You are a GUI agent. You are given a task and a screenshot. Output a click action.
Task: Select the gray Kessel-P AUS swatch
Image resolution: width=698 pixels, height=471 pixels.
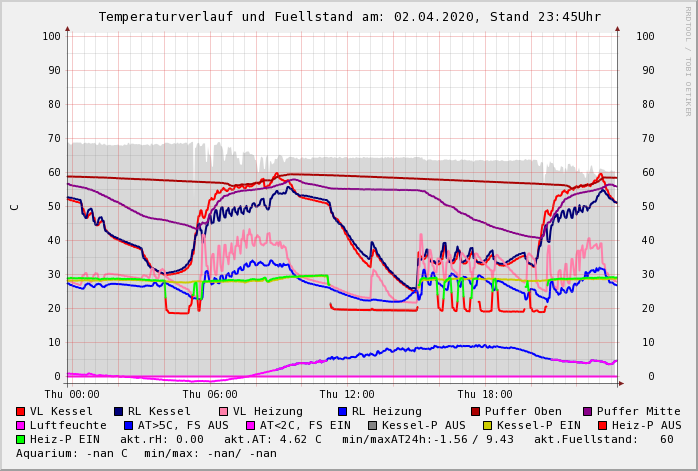[373, 425]
